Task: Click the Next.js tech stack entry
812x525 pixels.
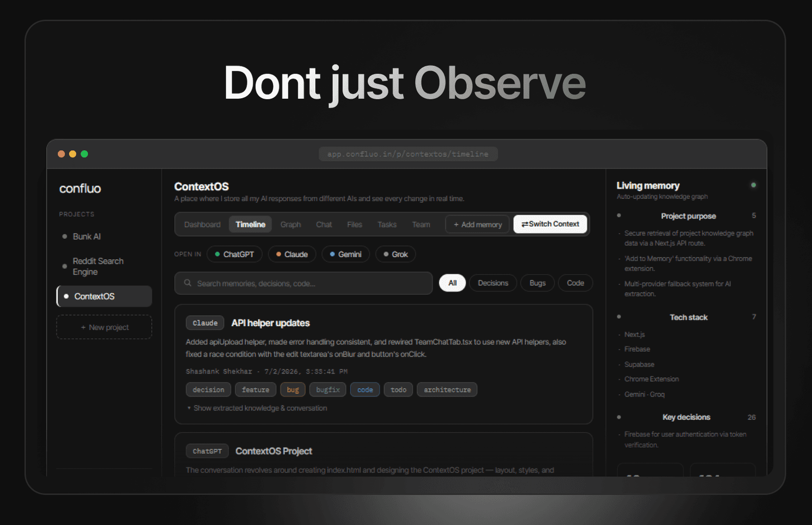Action: click(635, 334)
